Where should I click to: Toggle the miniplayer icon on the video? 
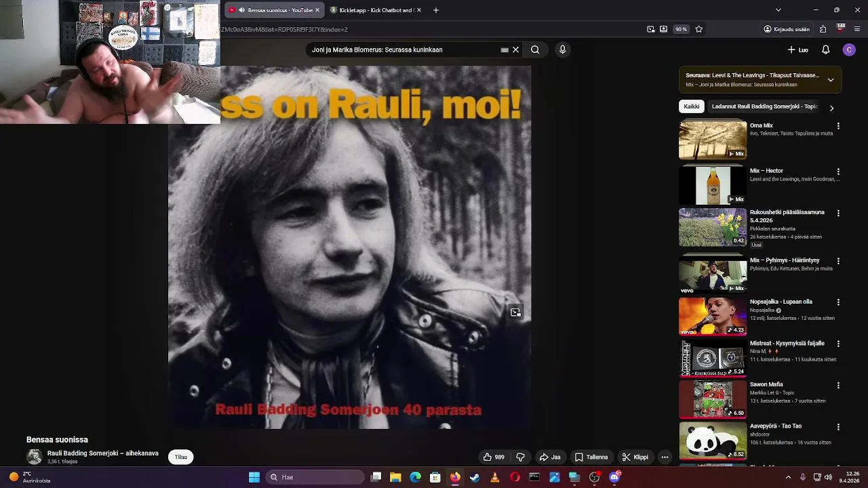[x=515, y=312]
